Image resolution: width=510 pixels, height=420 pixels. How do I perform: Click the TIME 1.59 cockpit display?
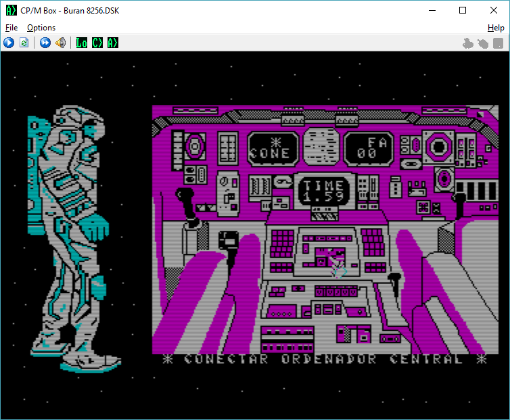pyautogui.click(x=323, y=190)
